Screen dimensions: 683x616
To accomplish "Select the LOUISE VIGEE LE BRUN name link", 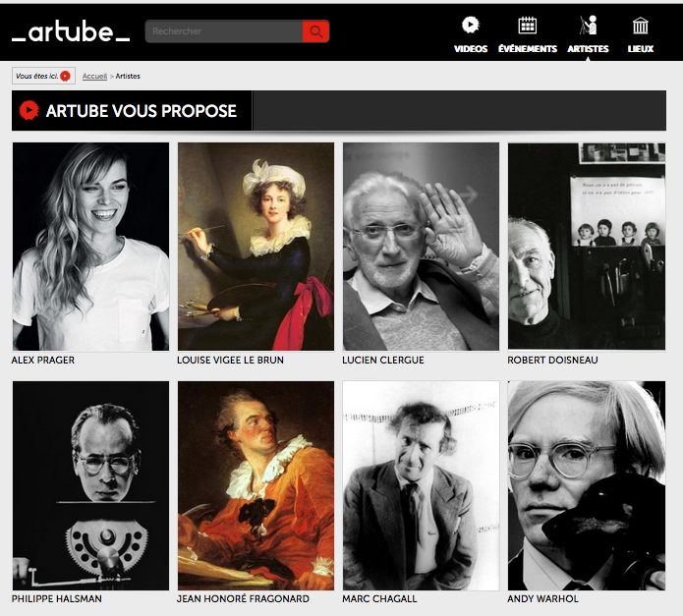I will pos(230,360).
